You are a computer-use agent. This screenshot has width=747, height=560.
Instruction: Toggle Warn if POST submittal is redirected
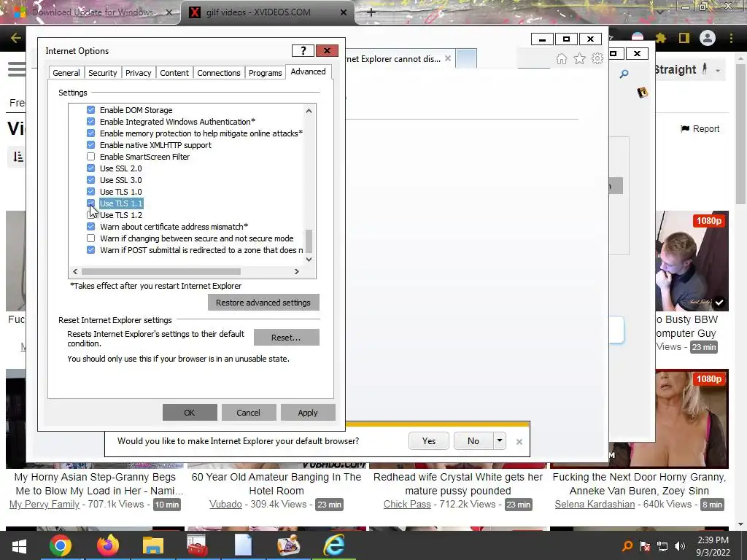[x=91, y=250]
